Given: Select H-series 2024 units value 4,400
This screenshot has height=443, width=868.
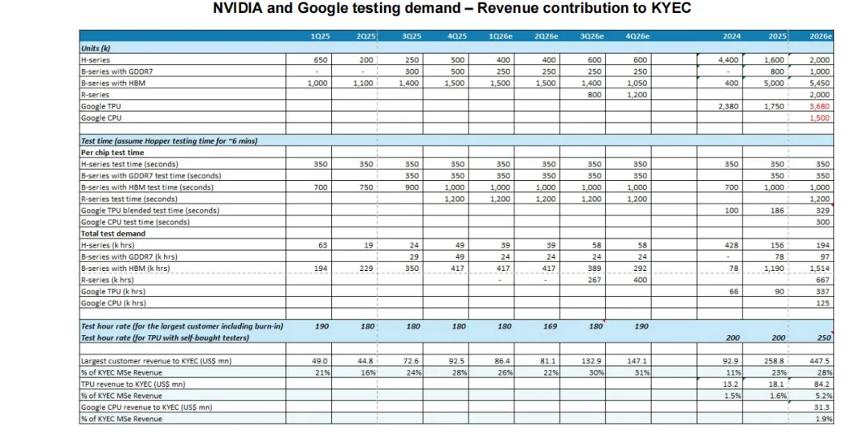Looking at the screenshot, I should [x=728, y=59].
